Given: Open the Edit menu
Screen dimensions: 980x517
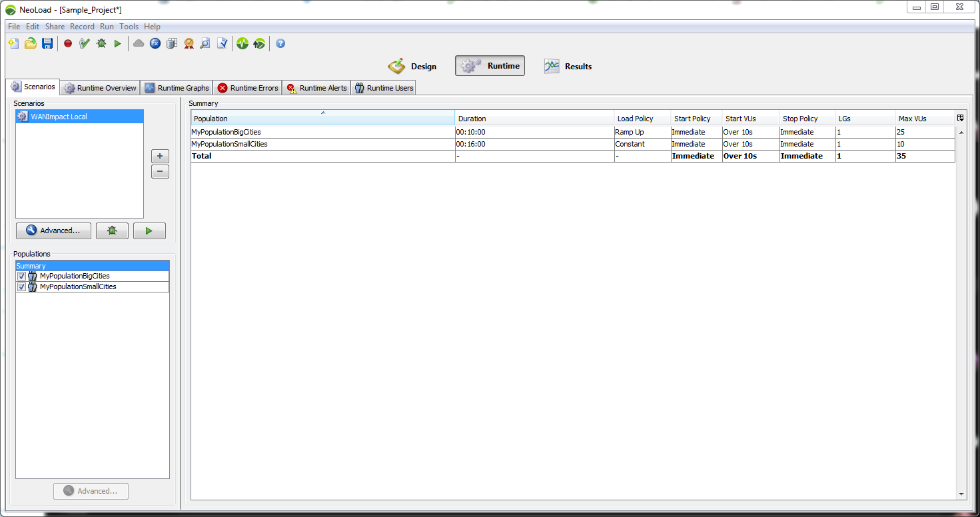Looking at the screenshot, I should point(33,27).
